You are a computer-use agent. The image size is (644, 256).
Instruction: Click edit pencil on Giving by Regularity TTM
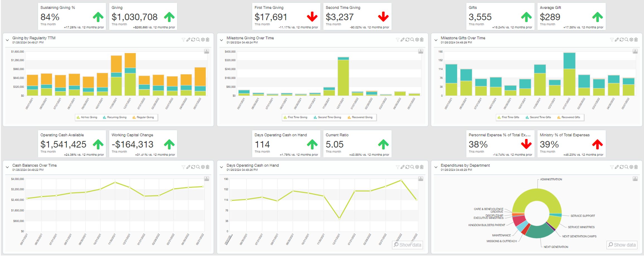(188, 40)
